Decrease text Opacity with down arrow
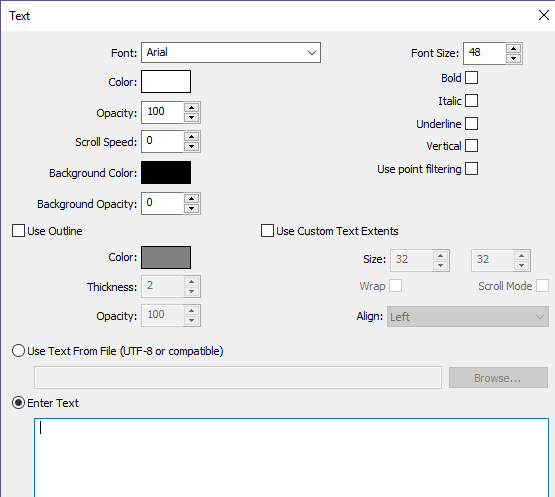This screenshot has width=555, height=497. (191, 117)
